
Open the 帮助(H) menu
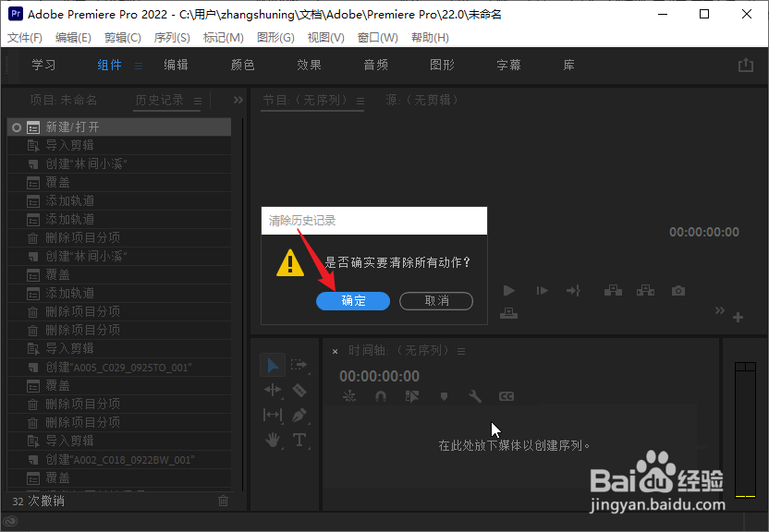(430, 38)
